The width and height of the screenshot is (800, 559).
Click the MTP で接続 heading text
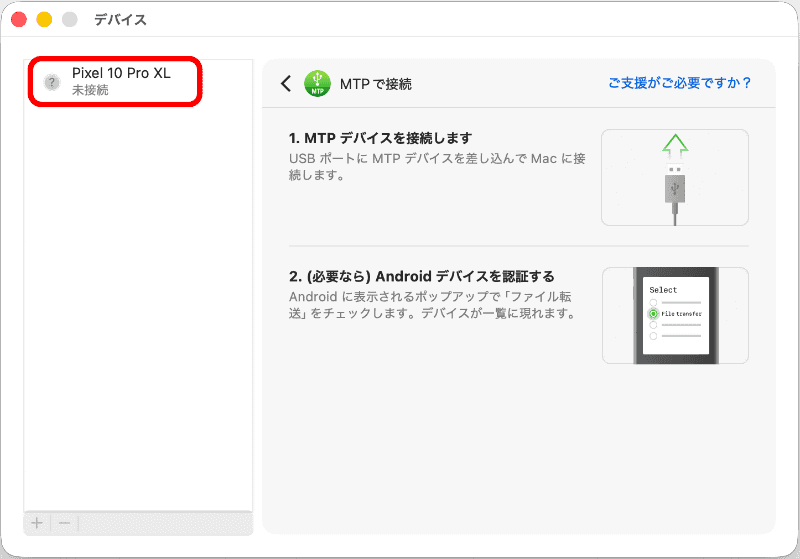click(376, 84)
